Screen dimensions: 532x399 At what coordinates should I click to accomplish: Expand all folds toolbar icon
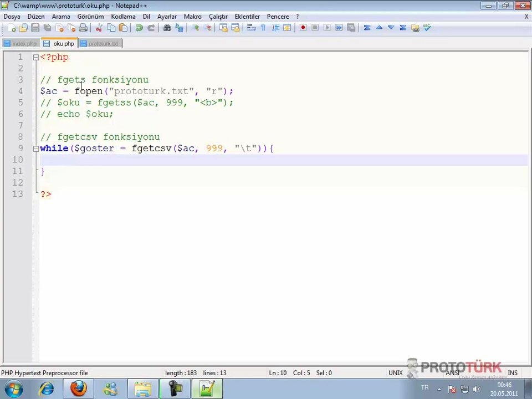tap(403, 28)
